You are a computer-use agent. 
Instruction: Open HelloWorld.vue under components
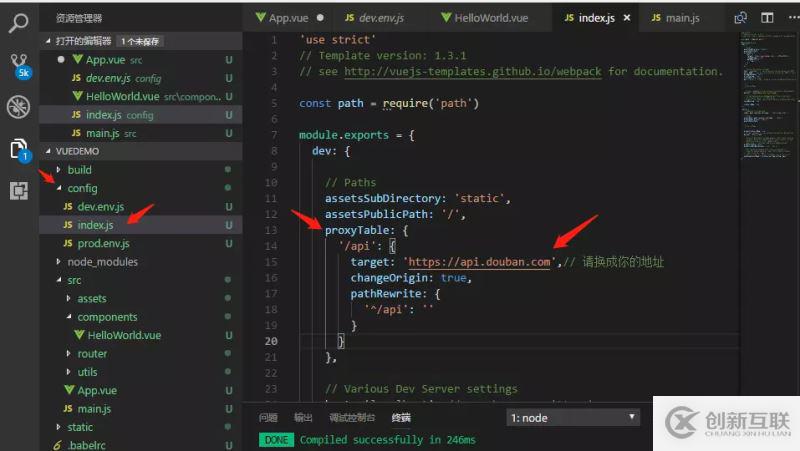point(140,335)
